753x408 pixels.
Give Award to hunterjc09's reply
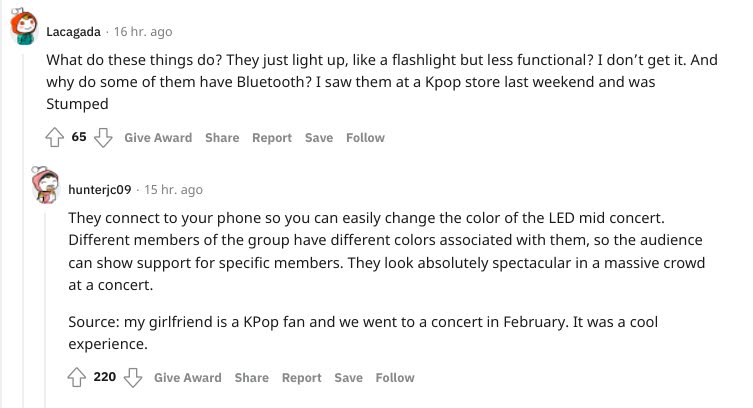[x=188, y=378]
